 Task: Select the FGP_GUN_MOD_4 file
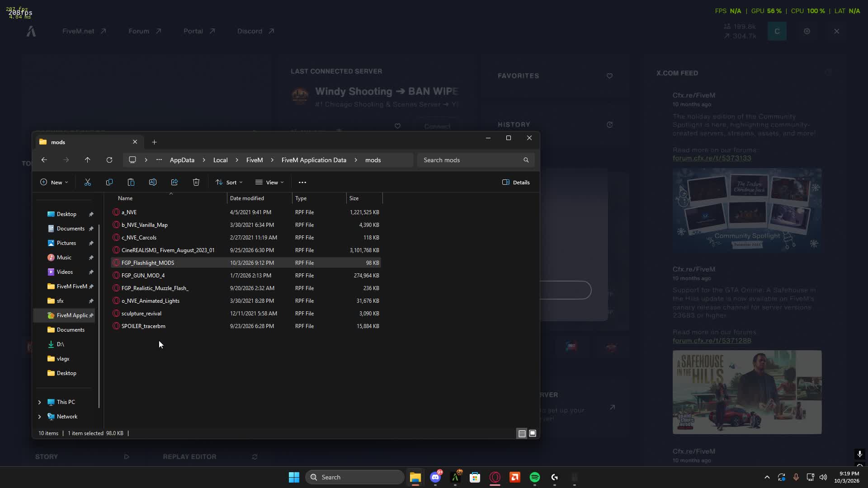[x=246, y=275]
